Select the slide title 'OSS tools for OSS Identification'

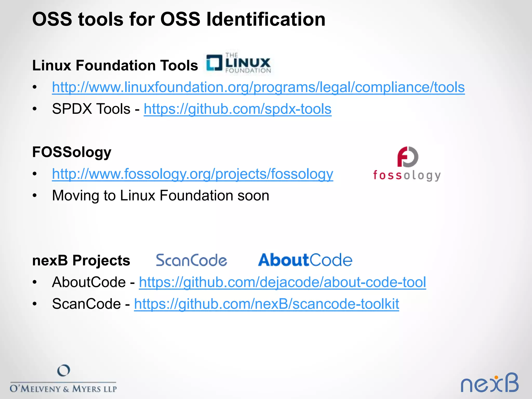pos(179,19)
